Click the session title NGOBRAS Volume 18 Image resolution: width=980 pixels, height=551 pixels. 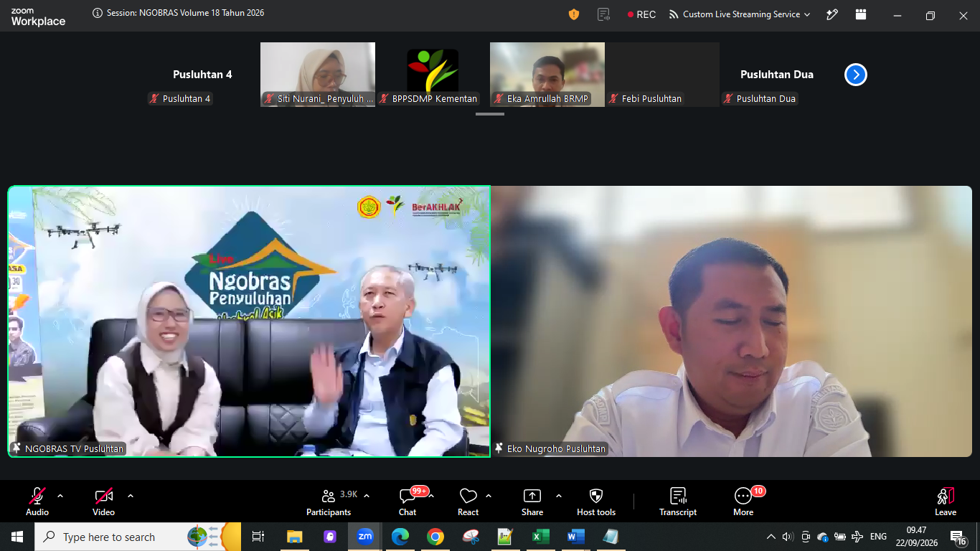[186, 13]
